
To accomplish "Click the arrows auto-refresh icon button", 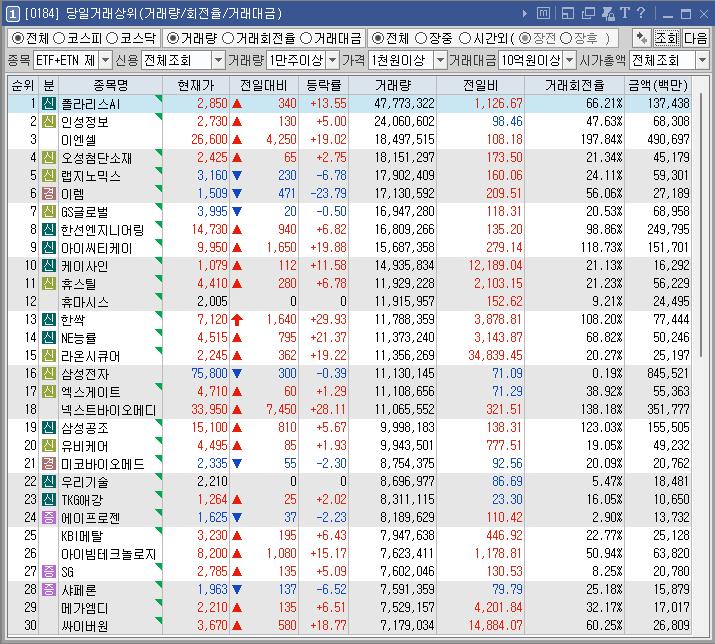I will click(642, 38).
